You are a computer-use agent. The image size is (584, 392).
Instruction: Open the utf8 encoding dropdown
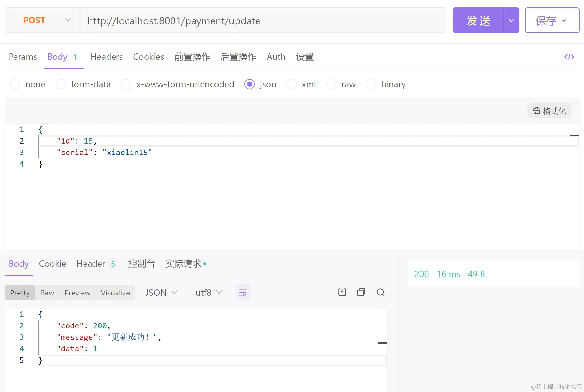pos(208,292)
